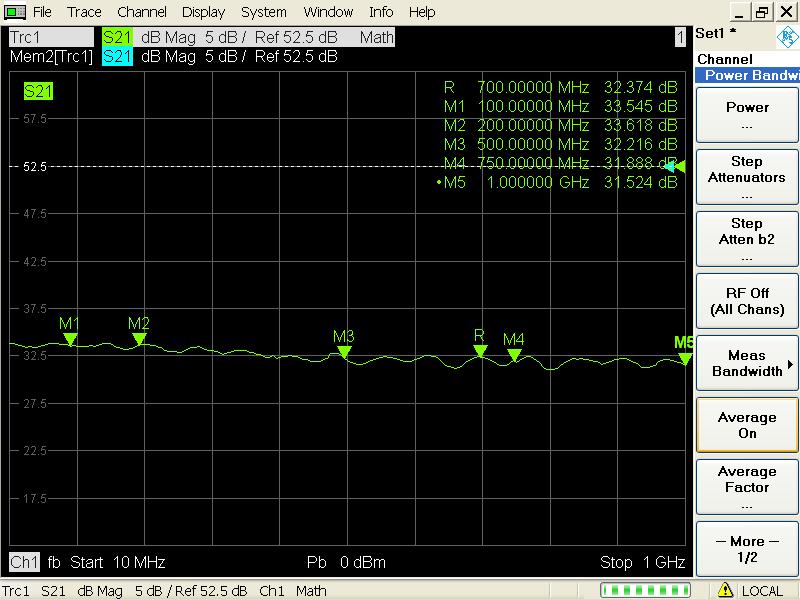Click the Average Factor softkey
800x600 pixels.
coord(746,487)
